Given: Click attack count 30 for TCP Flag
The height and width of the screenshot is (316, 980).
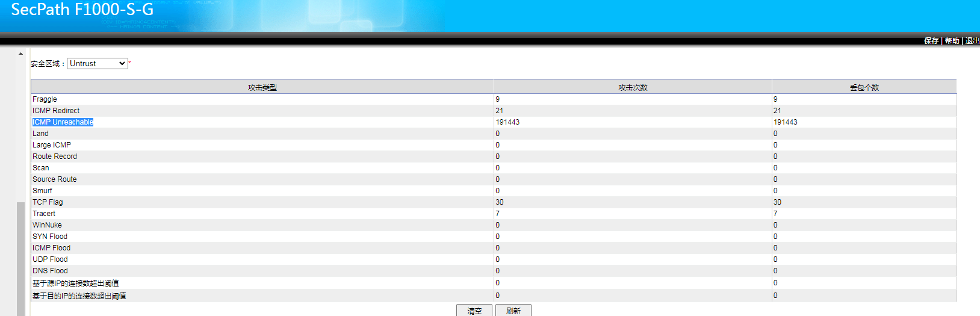Looking at the screenshot, I should click(500, 202).
